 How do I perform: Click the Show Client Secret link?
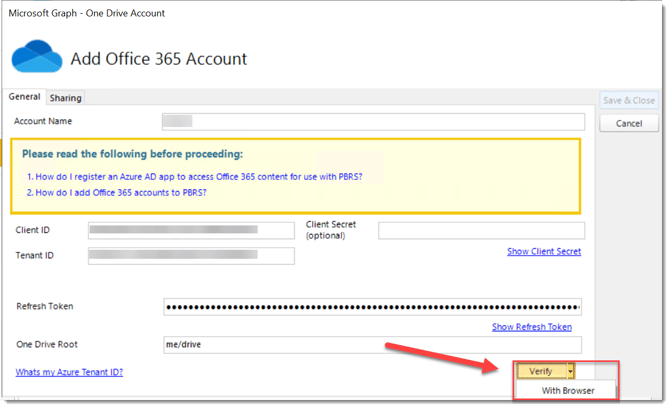coord(543,251)
